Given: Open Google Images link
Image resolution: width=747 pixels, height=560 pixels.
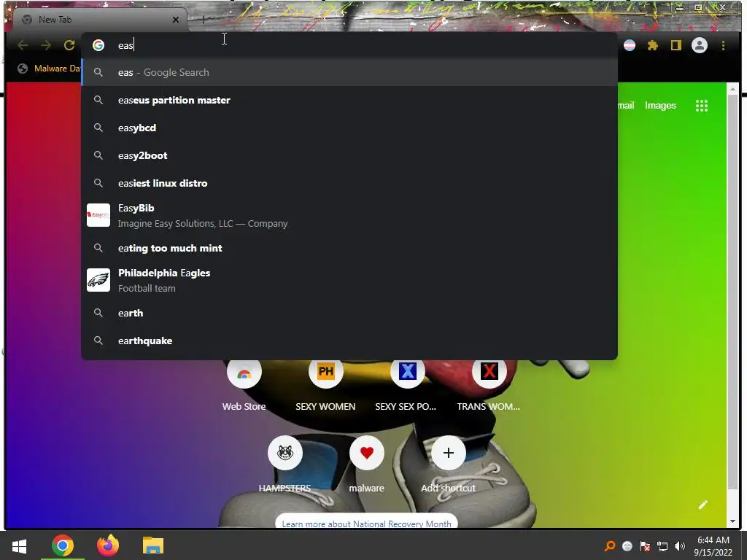Looking at the screenshot, I should tap(660, 106).
